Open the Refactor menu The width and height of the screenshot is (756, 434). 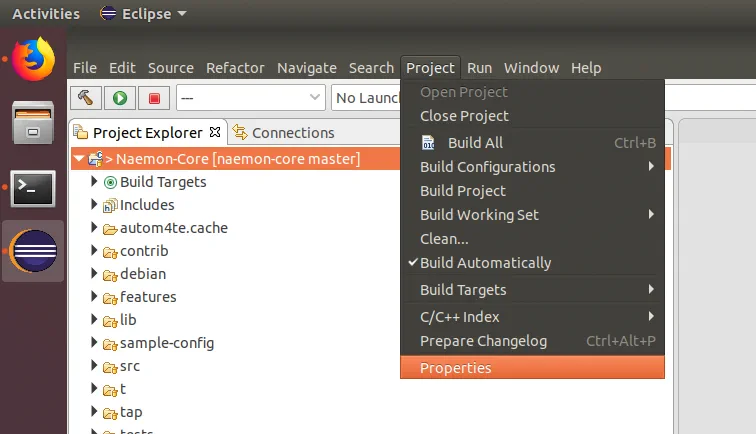pyautogui.click(x=235, y=68)
